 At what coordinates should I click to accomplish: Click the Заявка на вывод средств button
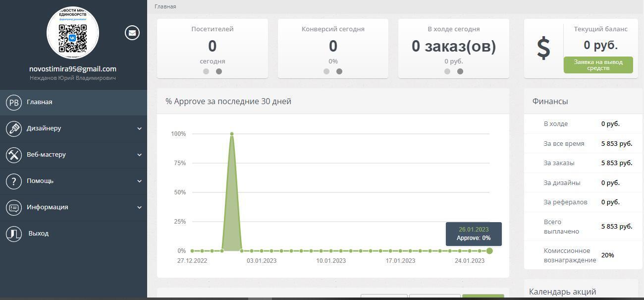[x=598, y=64]
